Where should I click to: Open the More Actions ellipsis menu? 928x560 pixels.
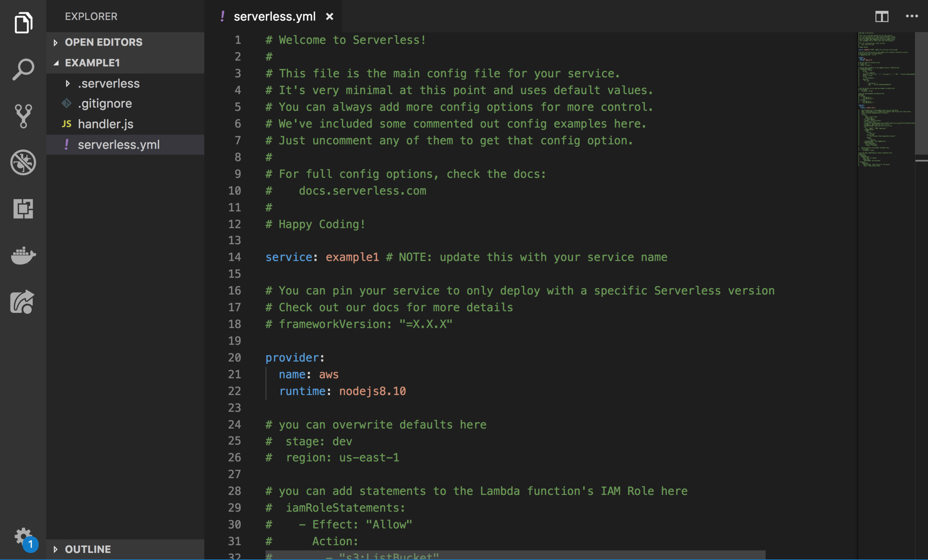pos(911,17)
